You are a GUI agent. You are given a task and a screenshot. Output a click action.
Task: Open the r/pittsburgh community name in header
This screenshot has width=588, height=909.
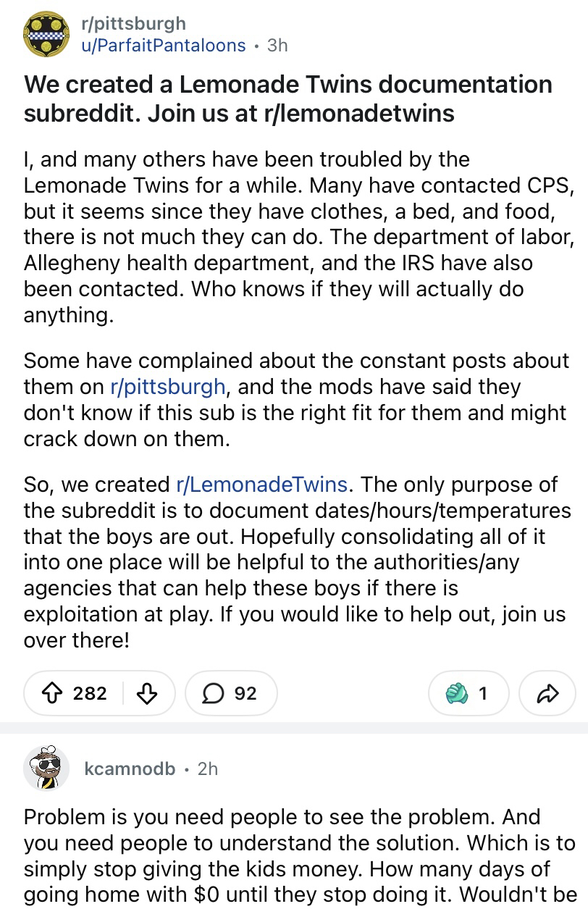(133, 23)
